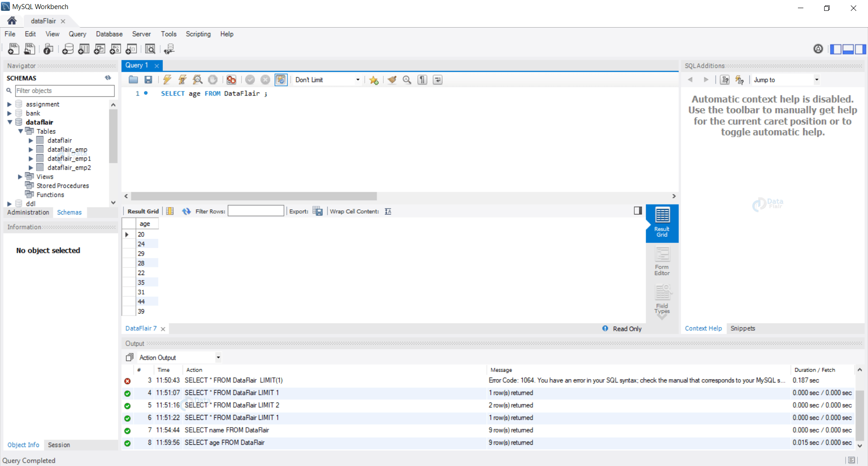Expand the Views node
Screen dimensions: 868x466
pos(20,176)
